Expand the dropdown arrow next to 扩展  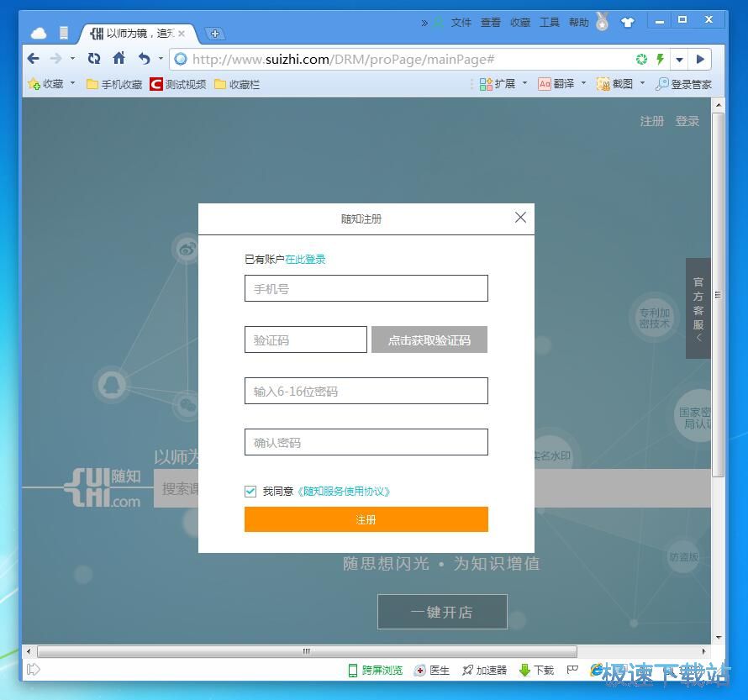tap(524, 83)
